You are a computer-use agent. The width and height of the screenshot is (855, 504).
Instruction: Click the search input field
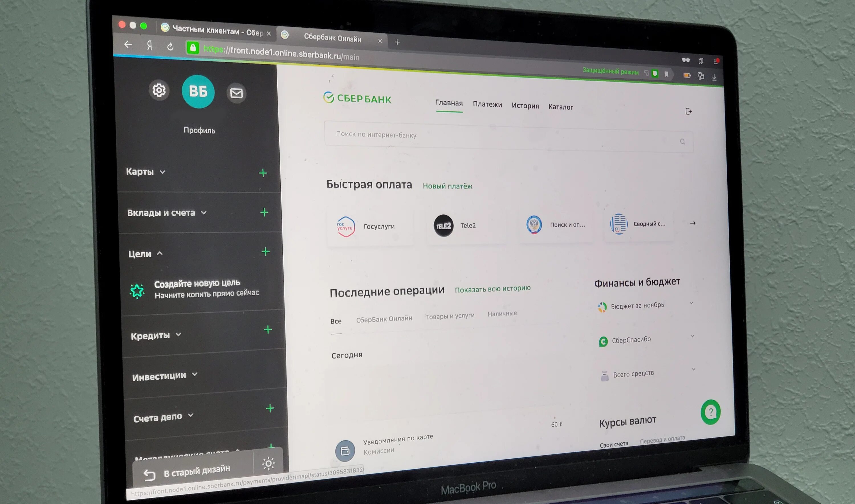pos(504,135)
